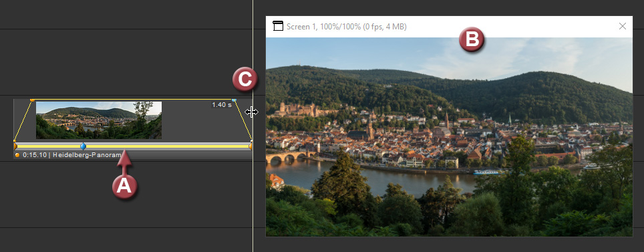
Task: Select the orange end marker of the yellow bar
Action: pyautogui.click(x=251, y=146)
